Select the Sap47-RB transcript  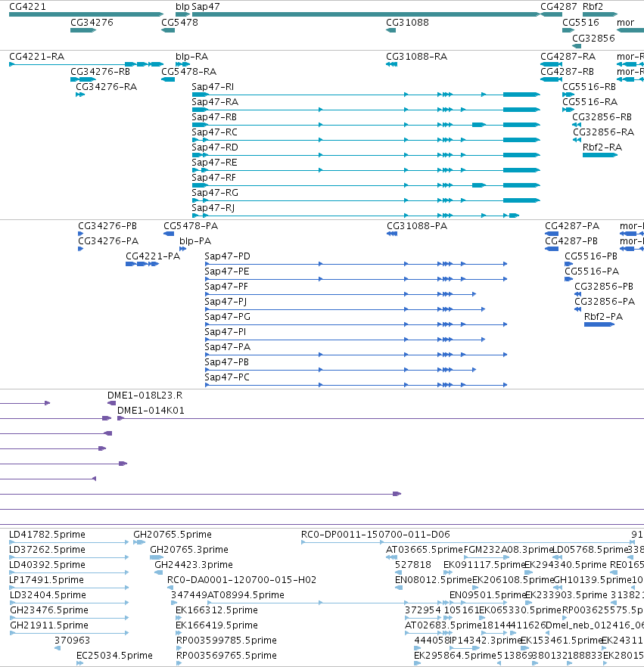366,125
